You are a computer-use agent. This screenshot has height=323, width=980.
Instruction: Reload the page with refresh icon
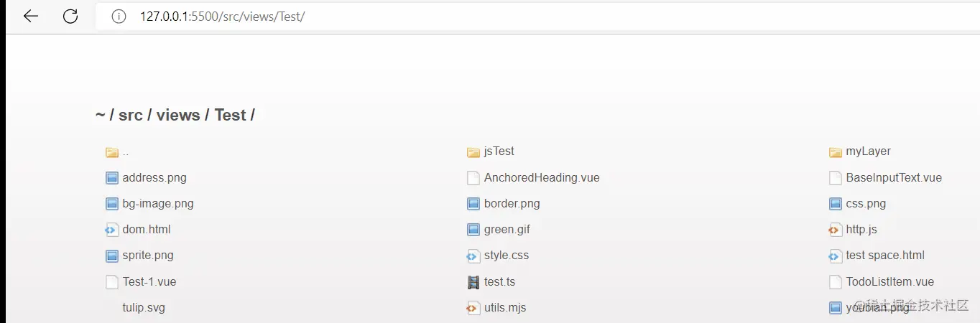pyautogui.click(x=70, y=17)
